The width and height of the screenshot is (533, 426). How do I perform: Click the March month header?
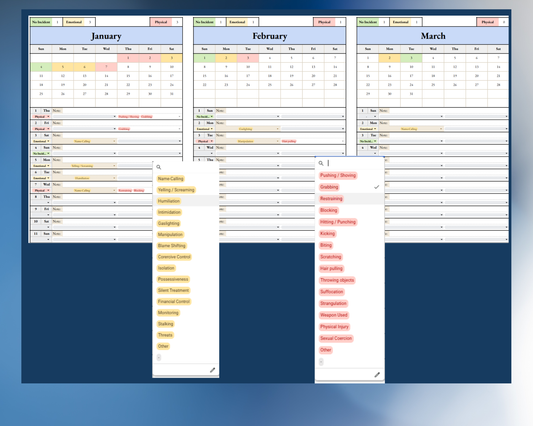[433, 36]
